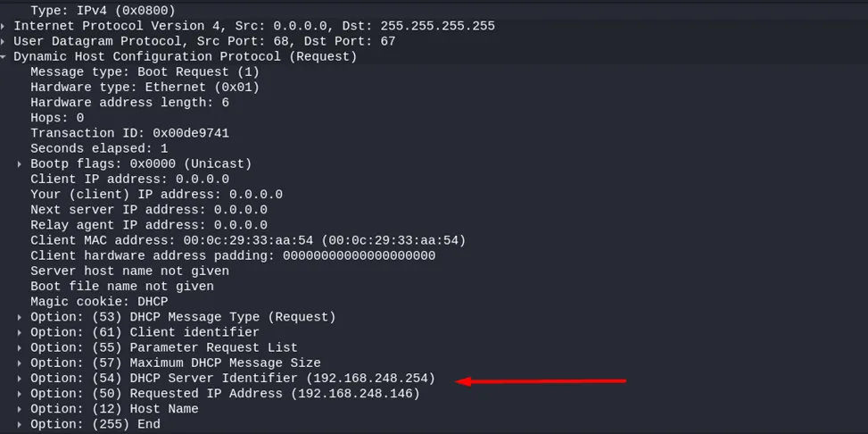Expand Option 57 Maximum DHCP Message Size
This screenshot has height=434, width=868.
[20, 363]
